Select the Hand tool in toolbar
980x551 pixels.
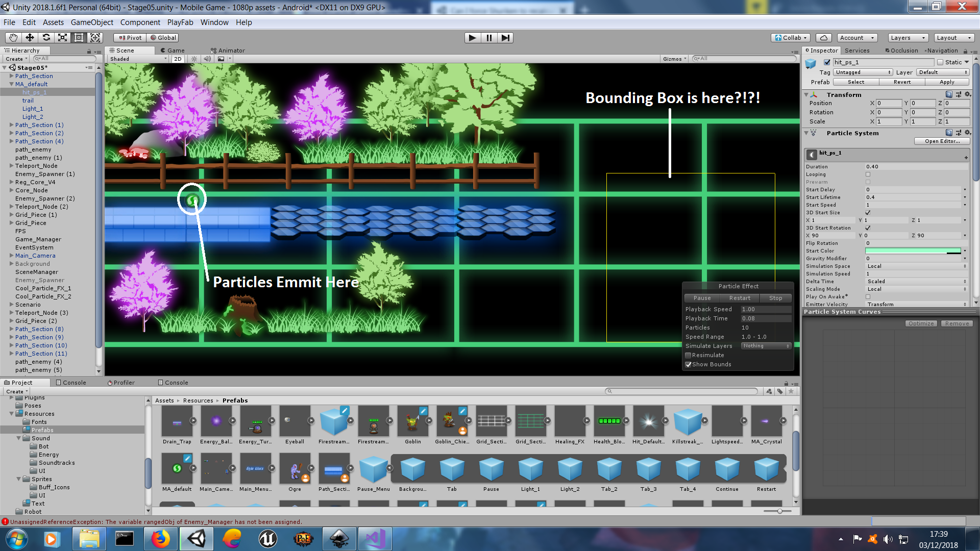(13, 38)
